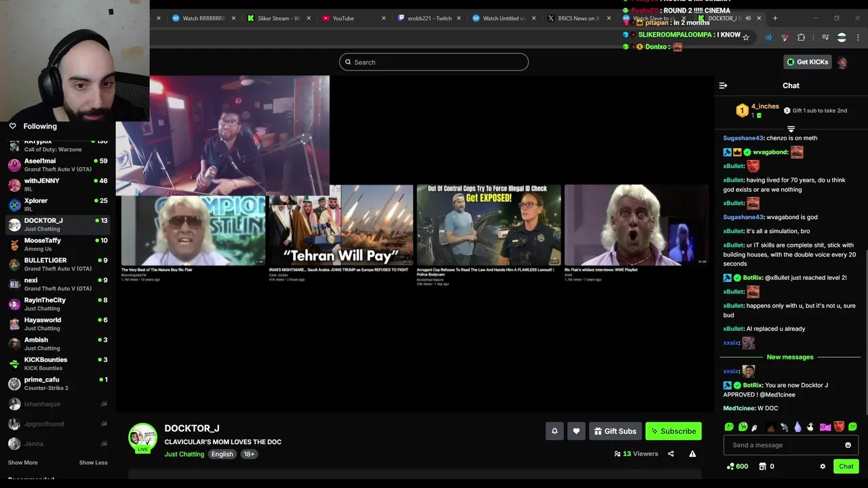
Task: Bookmark page with the star icon
Action: [746, 37]
